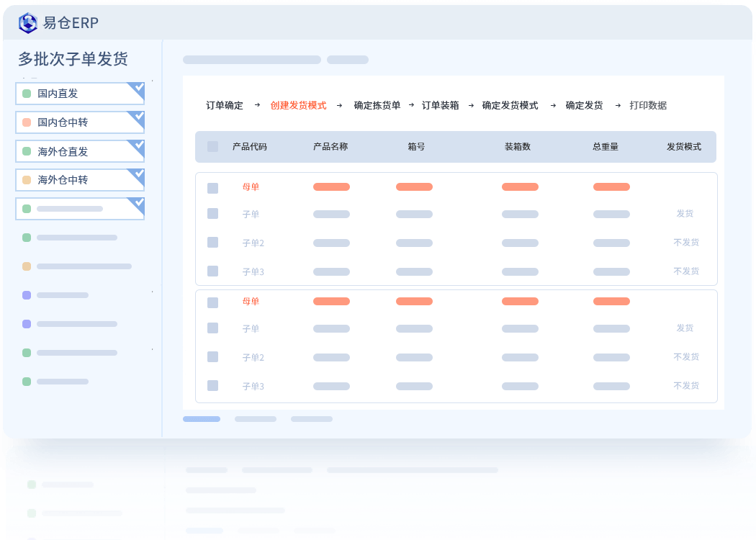Click the checkmark corner on 海外仓中转
756x540 pixels.
[138, 176]
